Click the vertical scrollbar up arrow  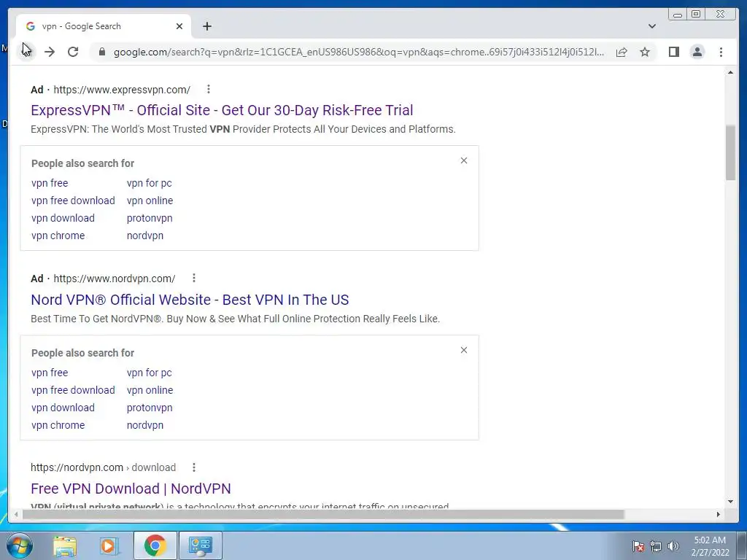pyautogui.click(x=730, y=72)
